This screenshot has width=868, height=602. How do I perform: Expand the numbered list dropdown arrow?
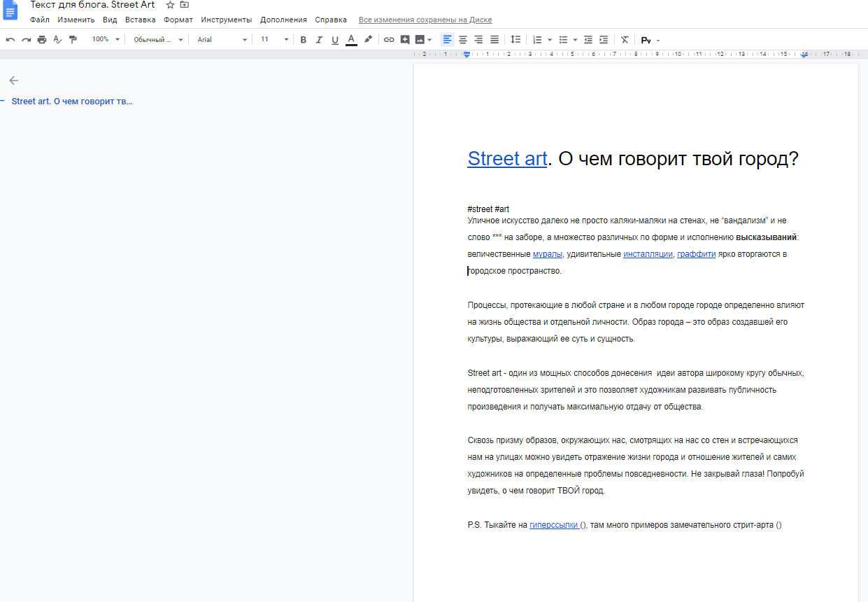pyautogui.click(x=550, y=40)
